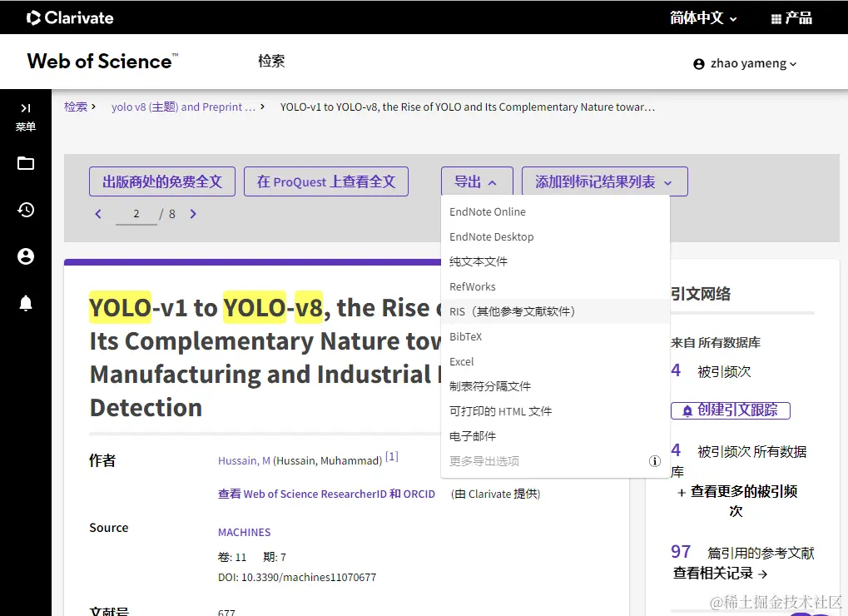The width and height of the screenshot is (848, 616).
Task: Expand the sidebar menu arrow icon
Action: pyautogui.click(x=26, y=108)
